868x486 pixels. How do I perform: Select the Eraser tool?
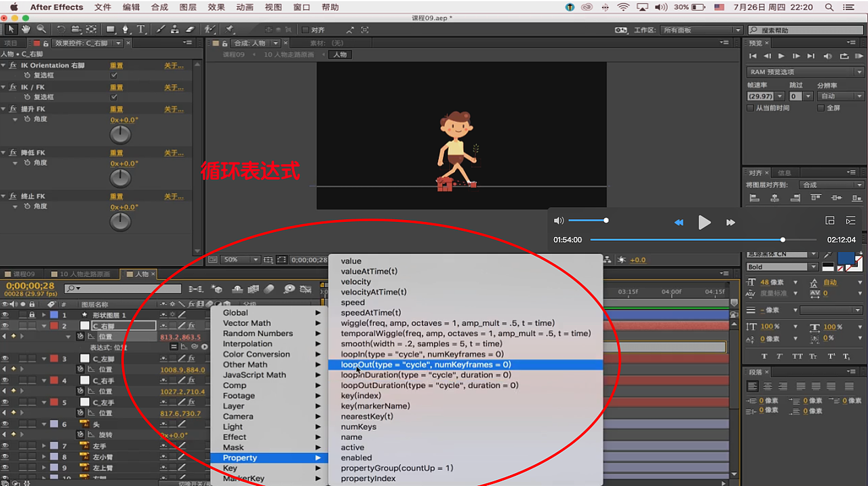click(190, 30)
